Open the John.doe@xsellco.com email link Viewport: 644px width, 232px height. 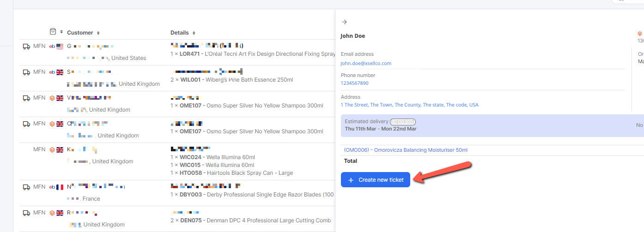pyautogui.click(x=366, y=63)
